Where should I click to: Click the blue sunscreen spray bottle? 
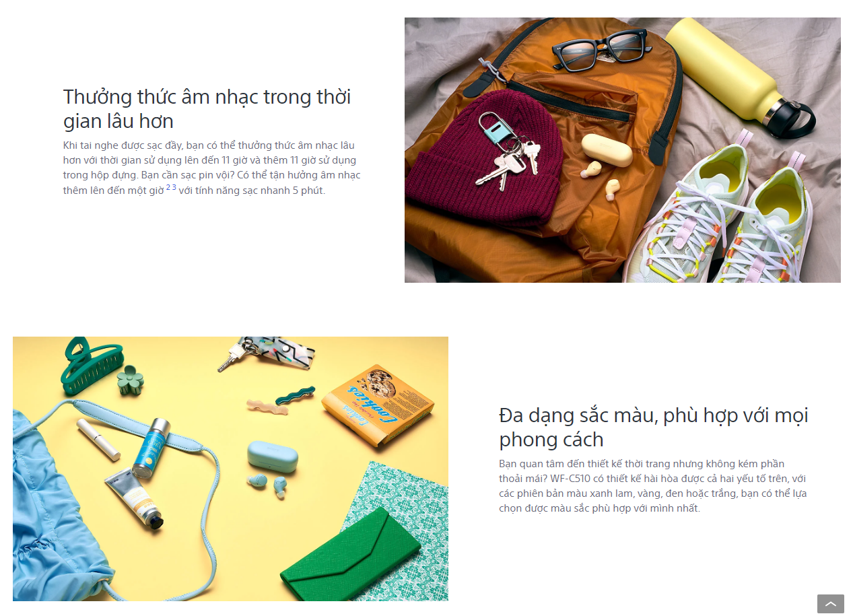click(151, 448)
